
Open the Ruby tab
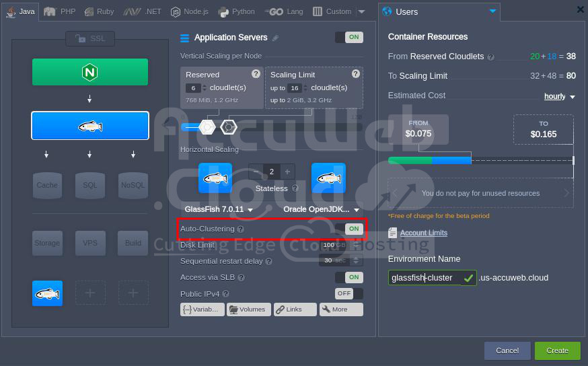pos(100,11)
